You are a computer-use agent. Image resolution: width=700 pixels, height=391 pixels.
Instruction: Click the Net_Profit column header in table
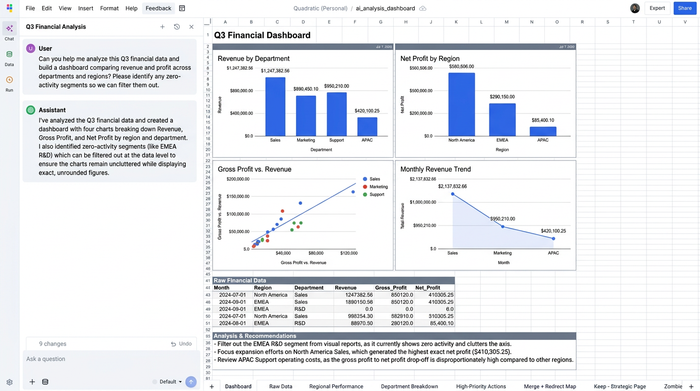pyautogui.click(x=428, y=288)
